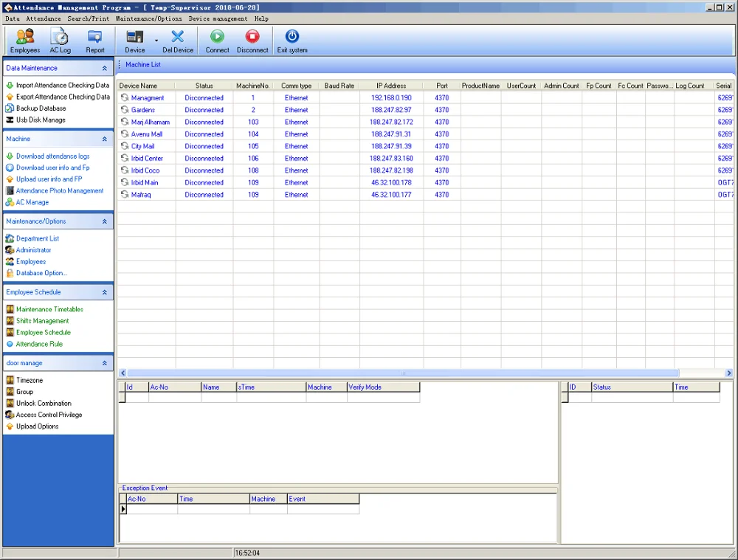
Task: Open the dropdown arrow next to Device
Action: 156,41
